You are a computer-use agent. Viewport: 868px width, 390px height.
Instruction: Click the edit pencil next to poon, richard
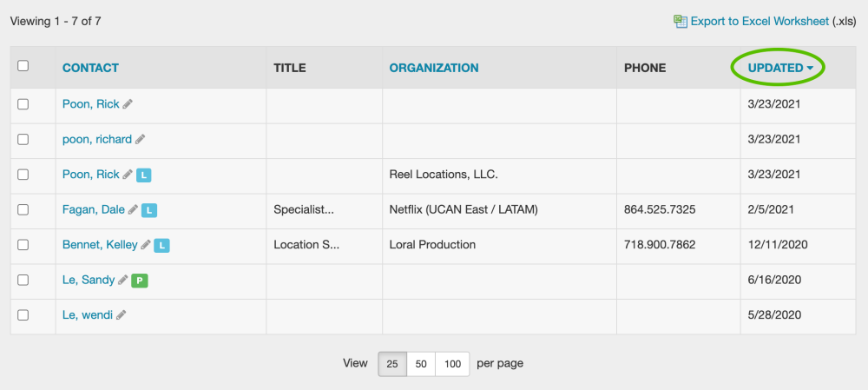point(140,139)
